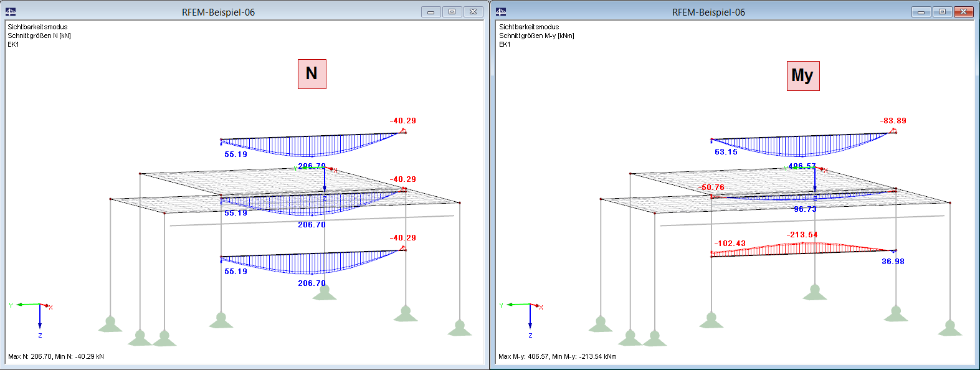
Task: Select the pink 'My' label box
Action: coord(803,76)
